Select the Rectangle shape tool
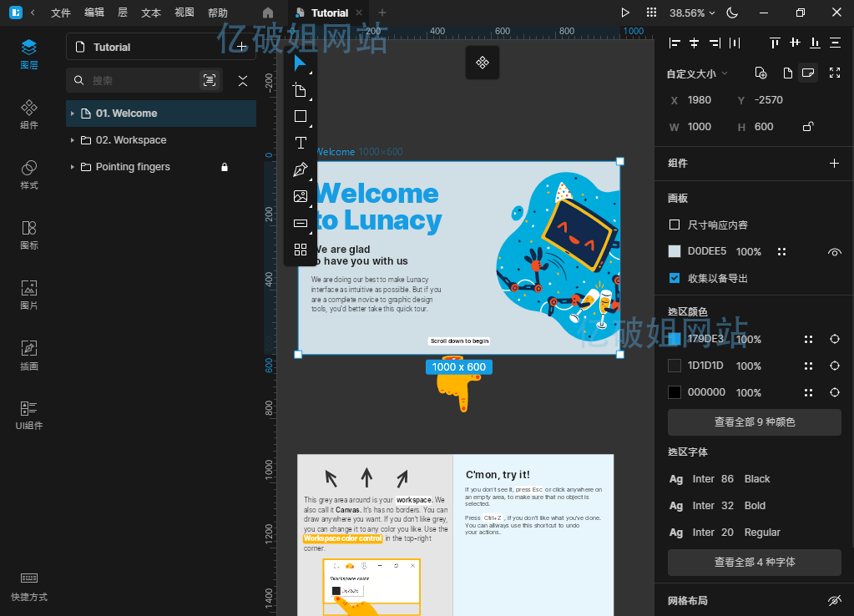This screenshot has width=854, height=616. pyautogui.click(x=301, y=116)
